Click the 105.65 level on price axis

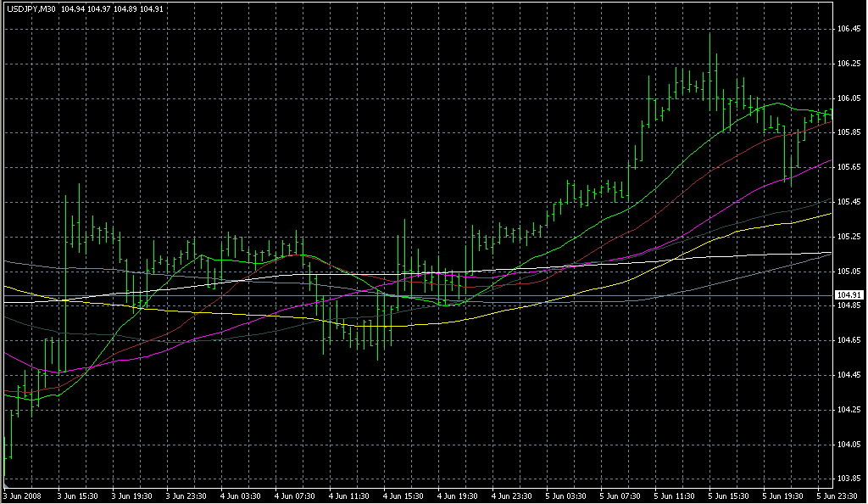pyautogui.click(x=849, y=167)
